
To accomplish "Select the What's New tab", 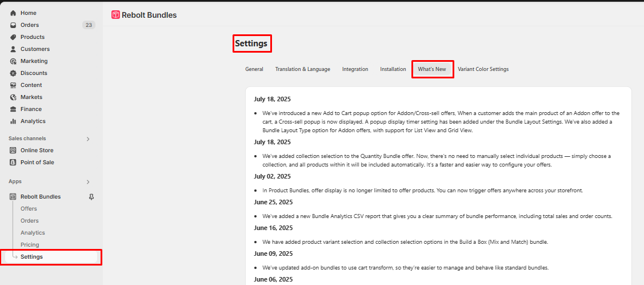I will tap(432, 69).
